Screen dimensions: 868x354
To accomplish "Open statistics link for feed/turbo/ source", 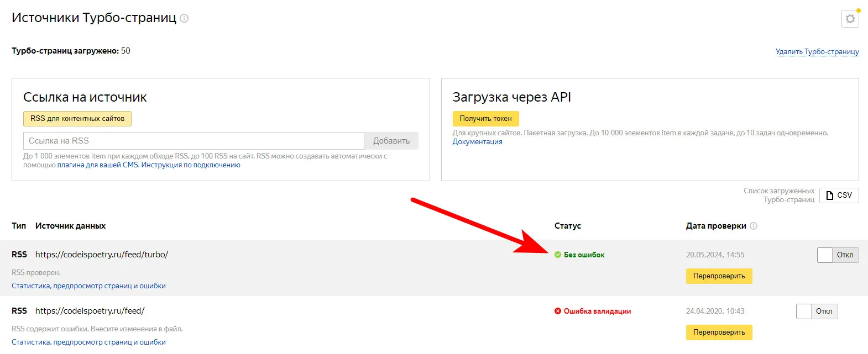I will [x=88, y=286].
